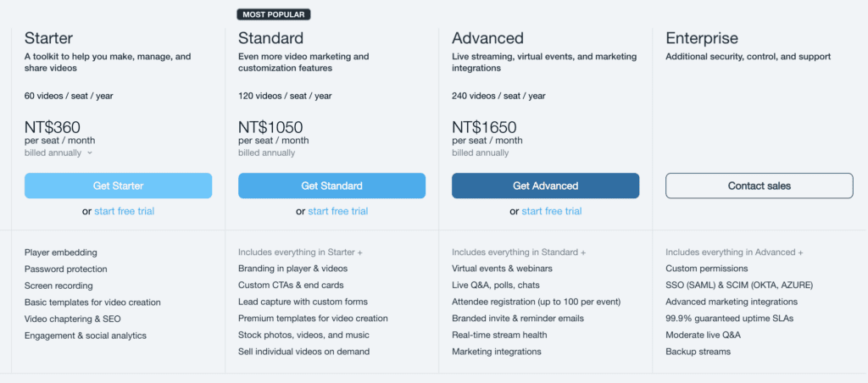Expand the billed annually dropdown for Starter

tap(58, 153)
